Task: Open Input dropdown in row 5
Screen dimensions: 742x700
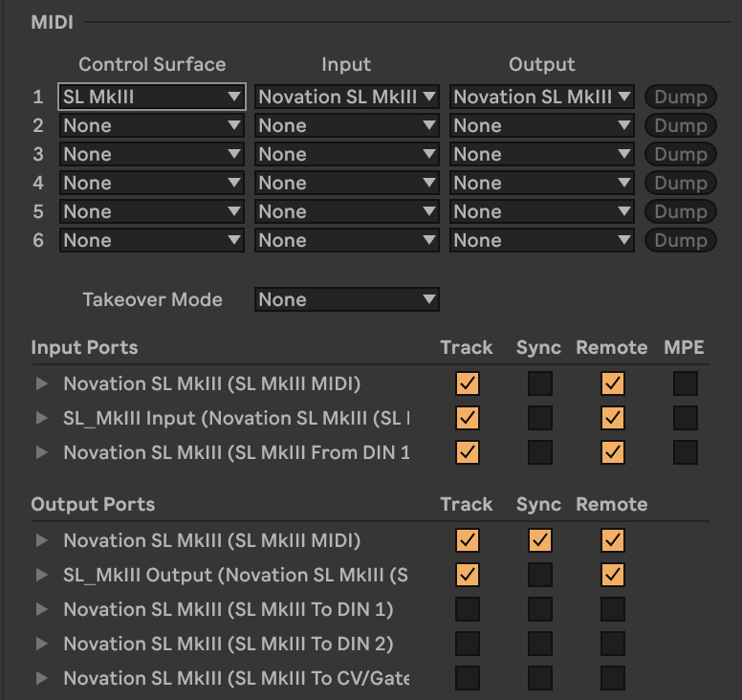Action: pyautogui.click(x=347, y=211)
